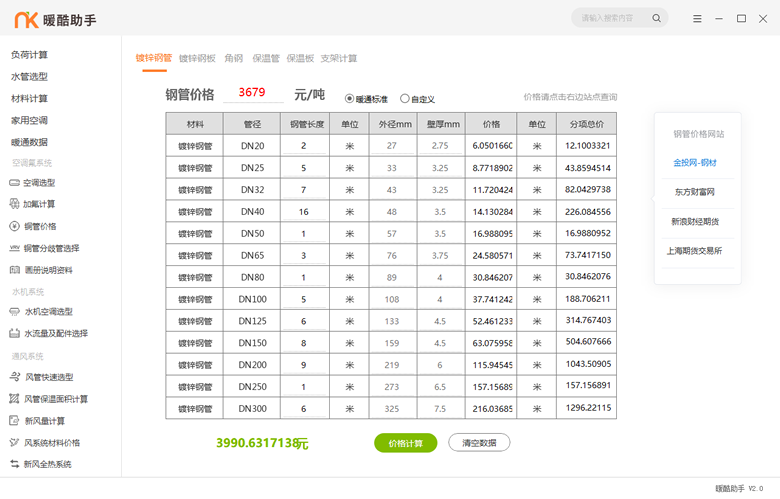Open 风管快速选型 in the sidebar
The image size is (780, 499).
pyautogui.click(x=48, y=377)
